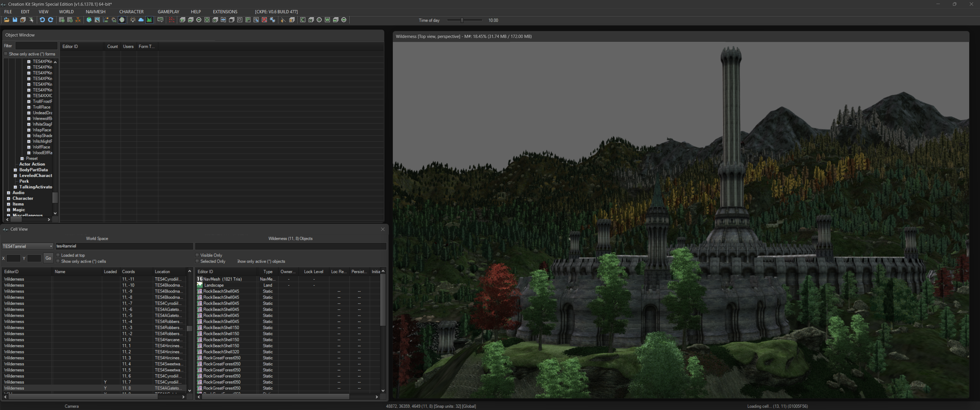Viewport: 980px width, 410px height.
Task: Click the green M box icon
Action: pyautogui.click(x=191, y=20)
